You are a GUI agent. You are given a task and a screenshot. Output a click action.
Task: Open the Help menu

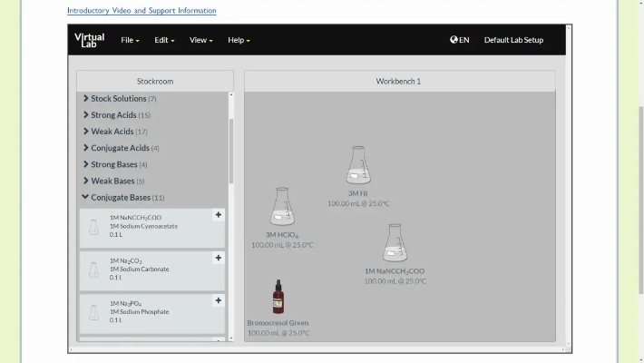point(239,40)
